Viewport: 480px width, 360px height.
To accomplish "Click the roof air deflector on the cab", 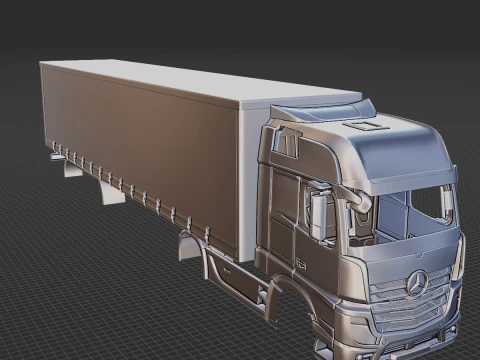I will [x=323, y=111].
